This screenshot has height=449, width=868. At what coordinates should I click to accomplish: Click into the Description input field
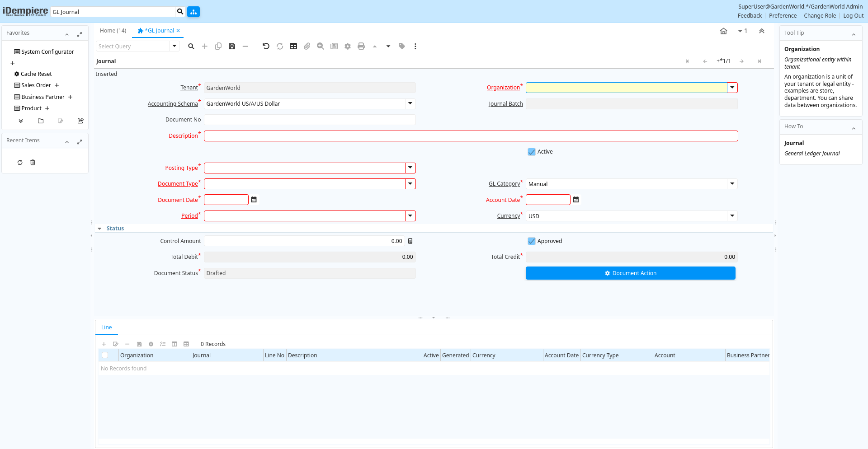(471, 136)
